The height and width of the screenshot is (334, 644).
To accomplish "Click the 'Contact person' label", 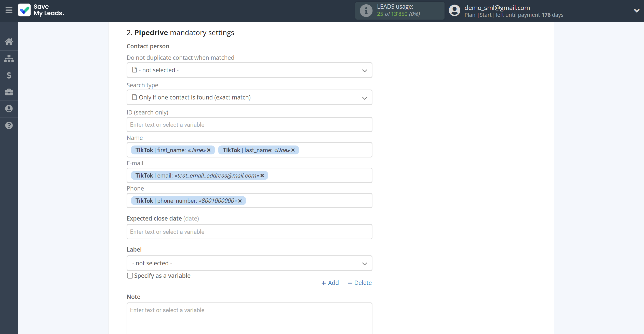I will [148, 46].
